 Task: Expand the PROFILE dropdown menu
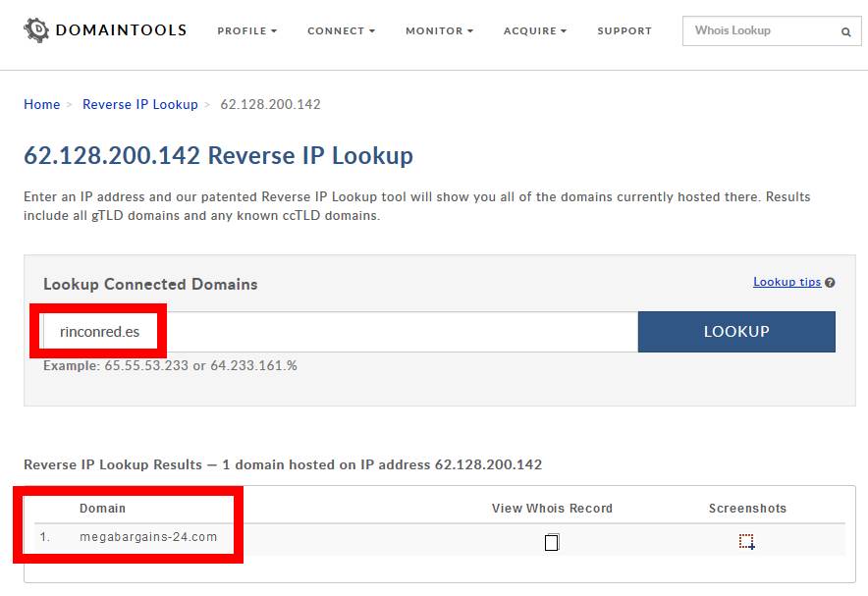(x=246, y=31)
